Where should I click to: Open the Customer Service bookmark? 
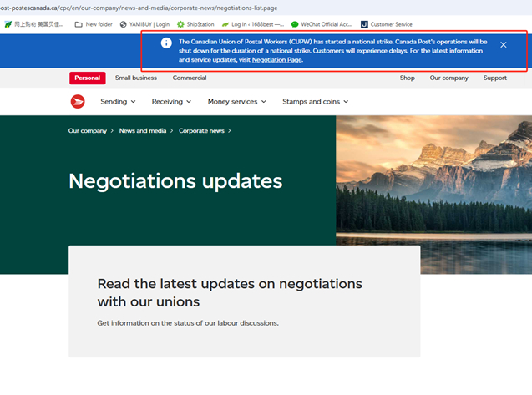pos(387,24)
